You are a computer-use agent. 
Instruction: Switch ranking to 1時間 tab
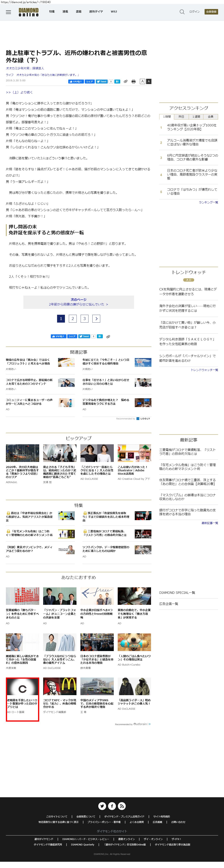[167, 117]
